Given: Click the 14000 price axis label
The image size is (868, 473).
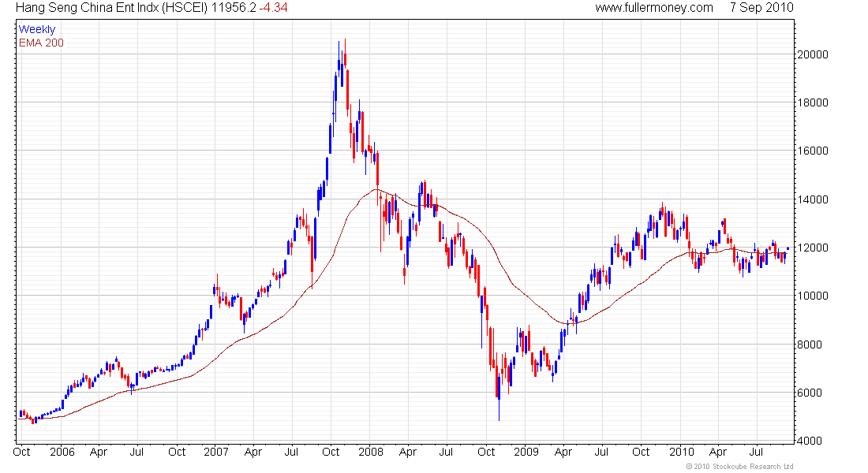Looking at the screenshot, I should tap(812, 199).
